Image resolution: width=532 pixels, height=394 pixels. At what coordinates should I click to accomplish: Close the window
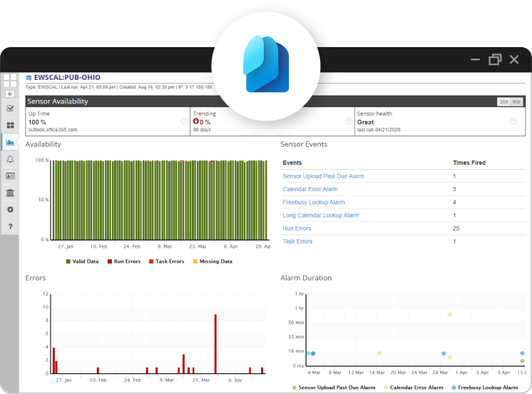(x=514, y=60)
